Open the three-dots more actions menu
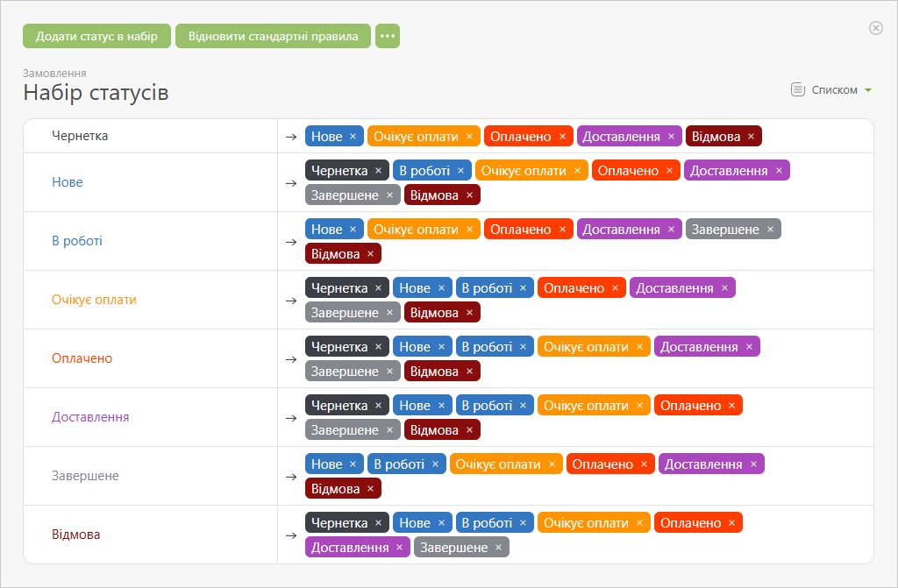898x588 pixels. point(388,36)
